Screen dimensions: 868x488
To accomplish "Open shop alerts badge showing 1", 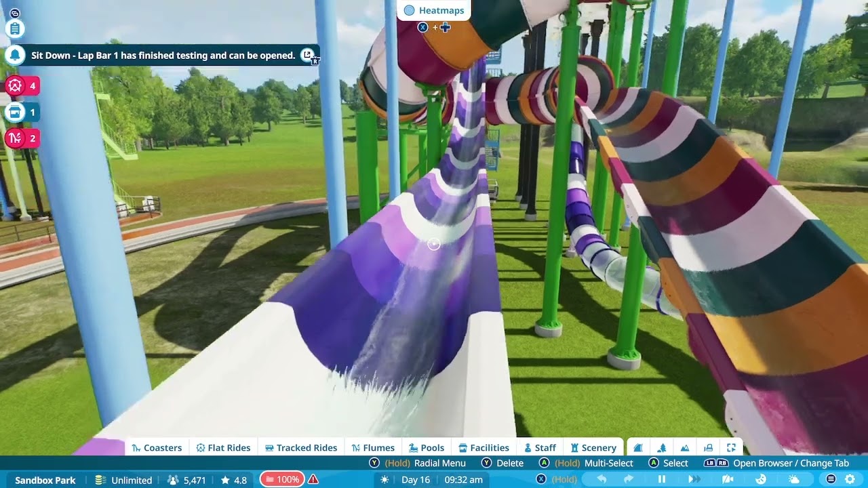I will [22, 112].
